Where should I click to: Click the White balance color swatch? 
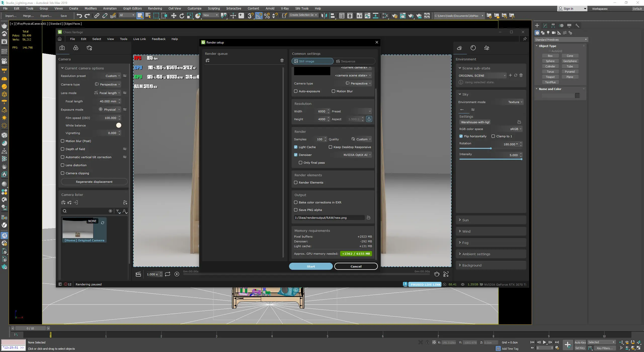[119, 125]
